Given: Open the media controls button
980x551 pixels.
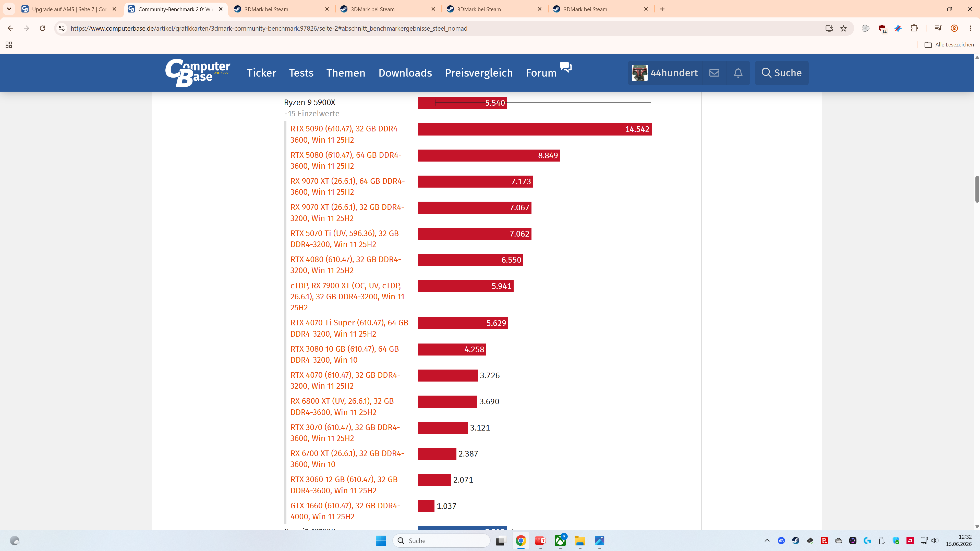Looking at the screenshot, I should coord(938,28).
